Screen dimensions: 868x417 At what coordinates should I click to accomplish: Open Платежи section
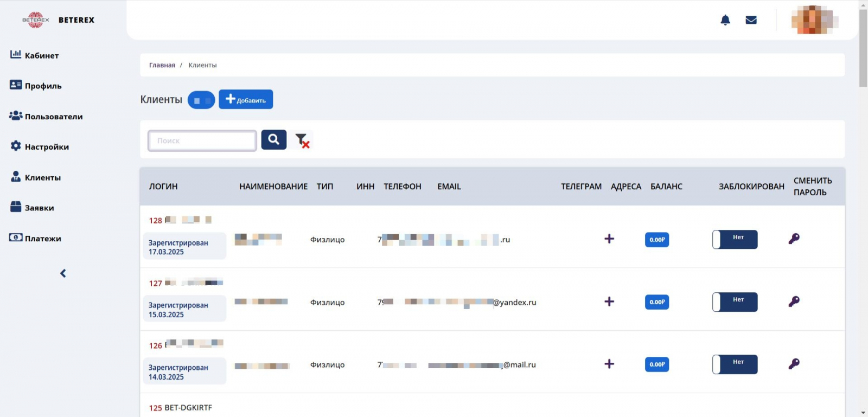[x=35, y=238]
